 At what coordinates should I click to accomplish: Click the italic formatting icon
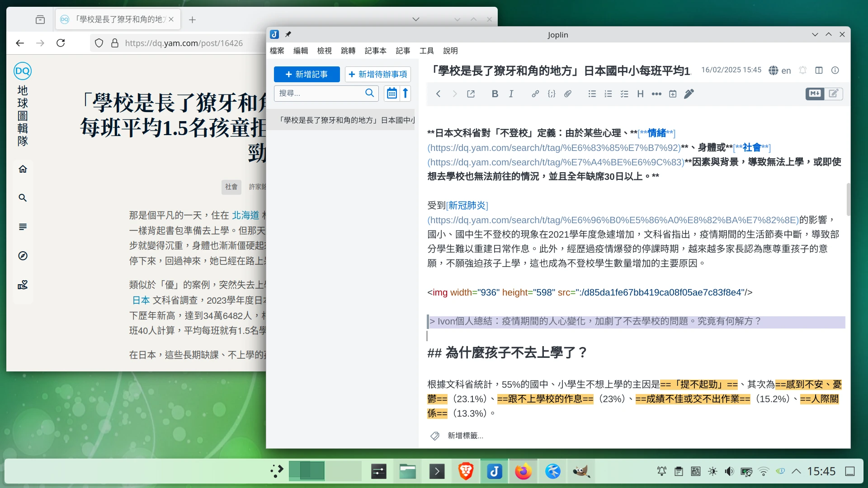511,94
